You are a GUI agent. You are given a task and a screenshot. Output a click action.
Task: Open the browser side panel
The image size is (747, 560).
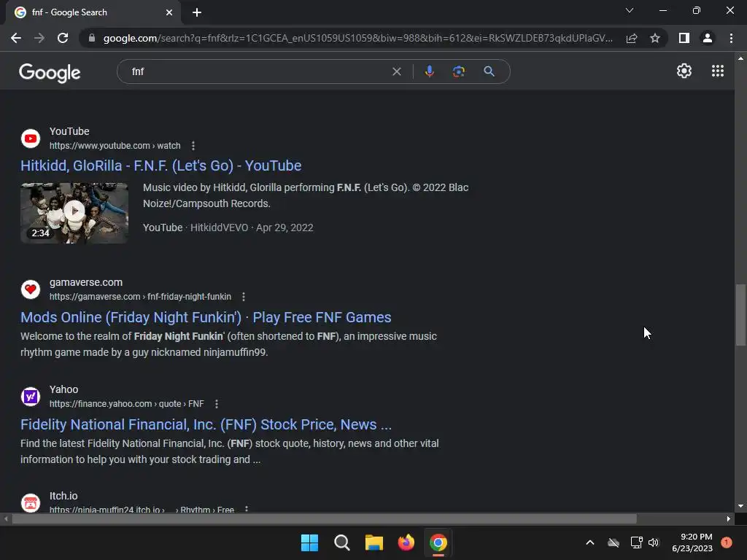pos(684,38)
